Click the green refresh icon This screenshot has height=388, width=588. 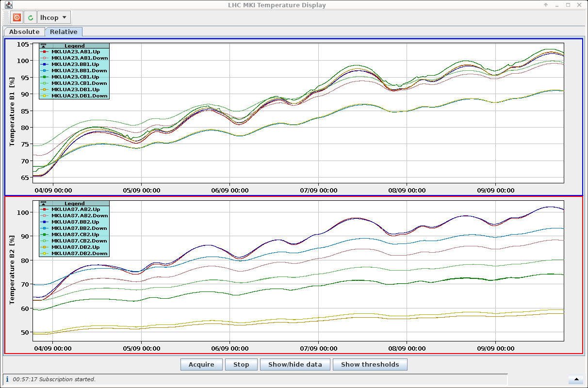point(31,17)
